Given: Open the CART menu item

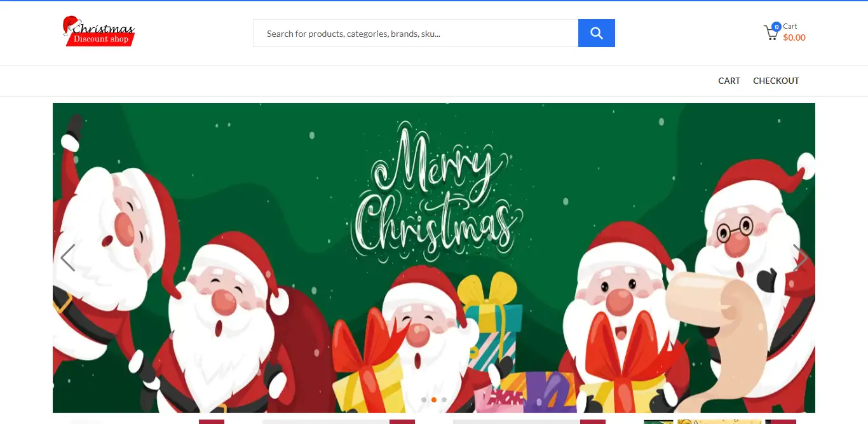Looking at the screenshot, I should coord(729,81).
